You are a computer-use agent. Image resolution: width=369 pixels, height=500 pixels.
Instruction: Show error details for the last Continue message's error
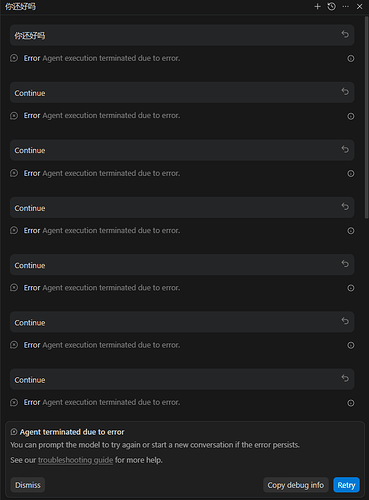pyautogui.click(x=351, y=403)
